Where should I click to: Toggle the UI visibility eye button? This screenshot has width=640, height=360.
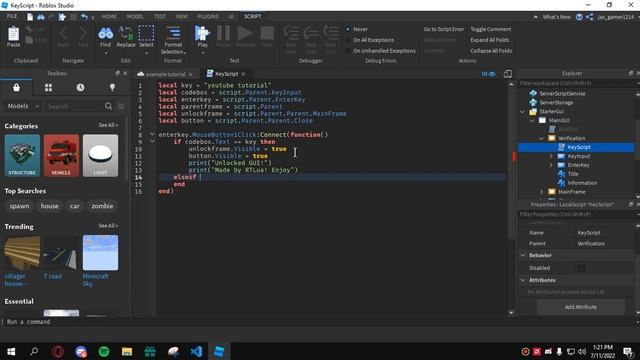(488, 74)
